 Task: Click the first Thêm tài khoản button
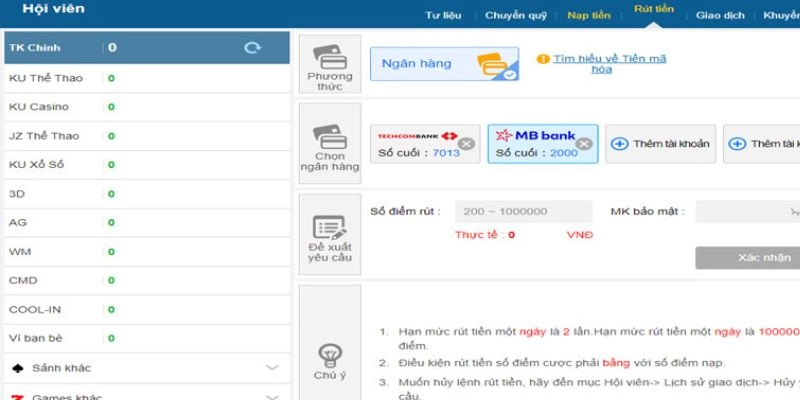(x=661, y=144)
